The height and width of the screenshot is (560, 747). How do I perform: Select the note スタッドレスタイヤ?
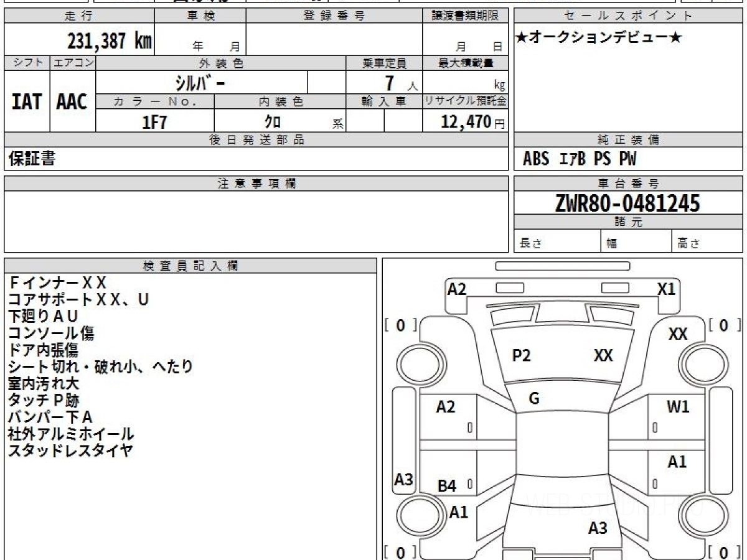(70, 451)
